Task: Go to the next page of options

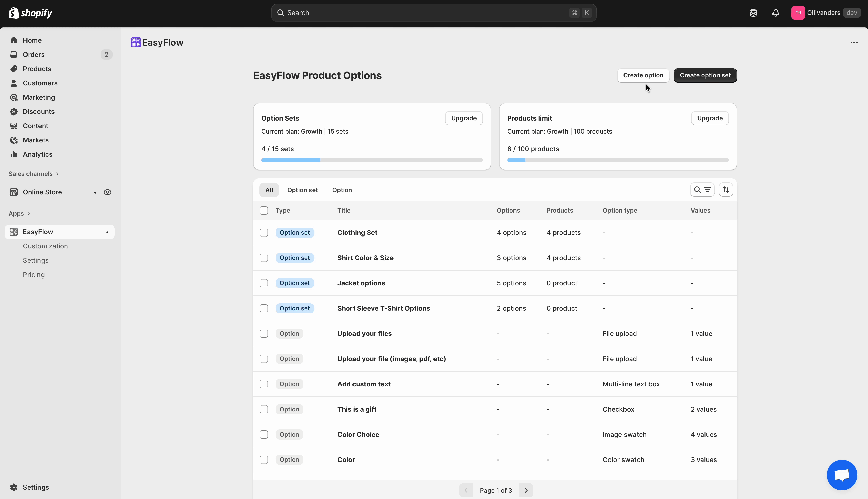Action: point(526,490)
